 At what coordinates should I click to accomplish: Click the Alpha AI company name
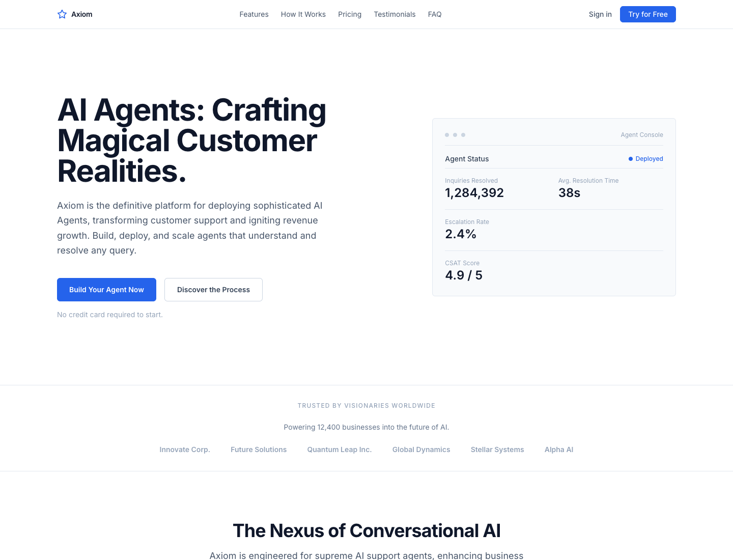[x=559, y=450]
